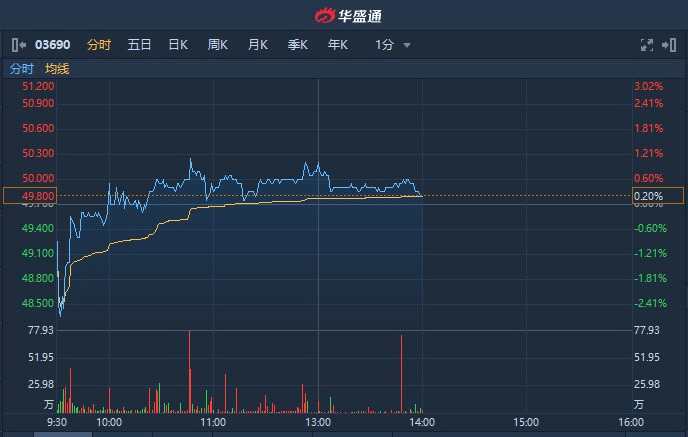688x437 pixels.
Task: Select the 季K quarterly chart
Action: (298, 45)
